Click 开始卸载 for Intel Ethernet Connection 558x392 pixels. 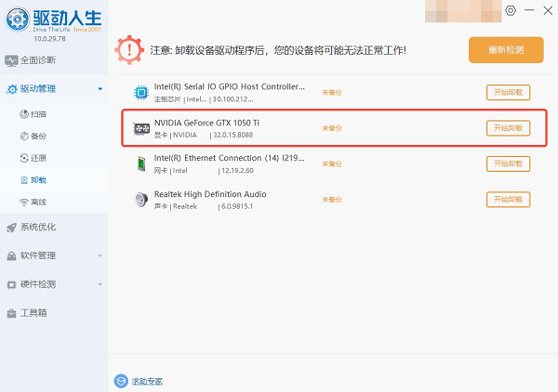point(508,164)
